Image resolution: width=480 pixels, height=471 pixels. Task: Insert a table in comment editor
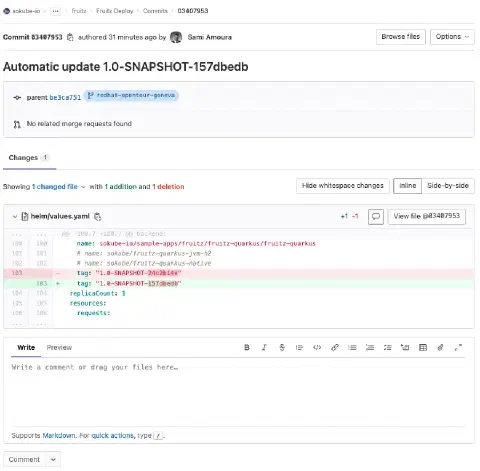pos(423,347)
